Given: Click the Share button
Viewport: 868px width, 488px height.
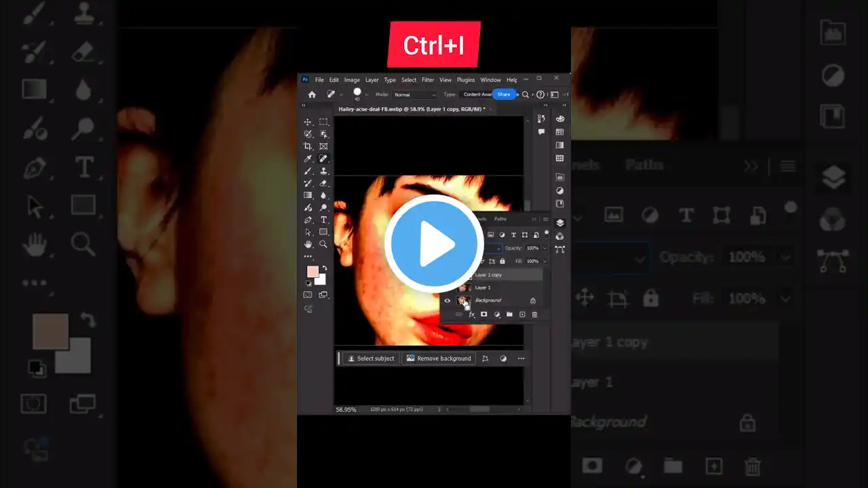Looking at the screenshot, I should [504, 94].
